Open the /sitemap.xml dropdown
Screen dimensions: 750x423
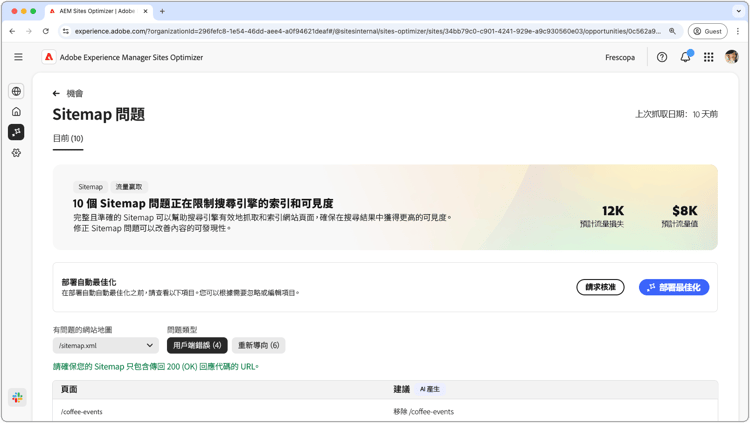(x=106, y=345)
